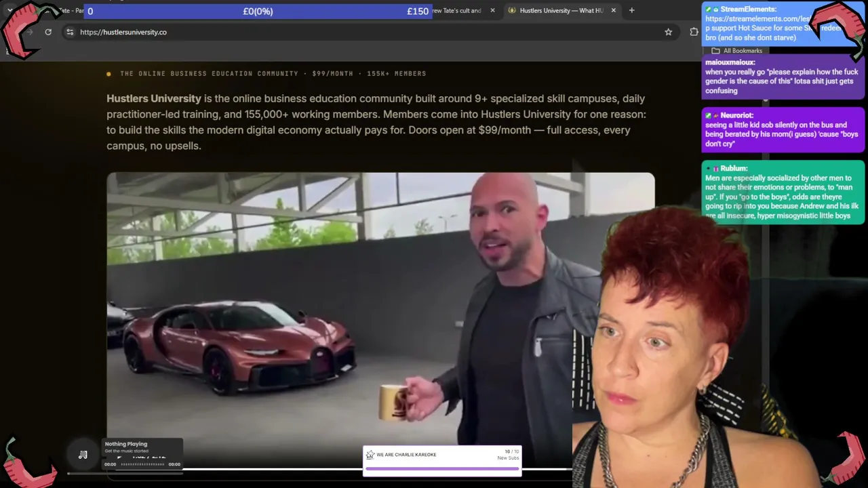Open site information icon beside the URL
868x488 pixels.
point(69,32)
